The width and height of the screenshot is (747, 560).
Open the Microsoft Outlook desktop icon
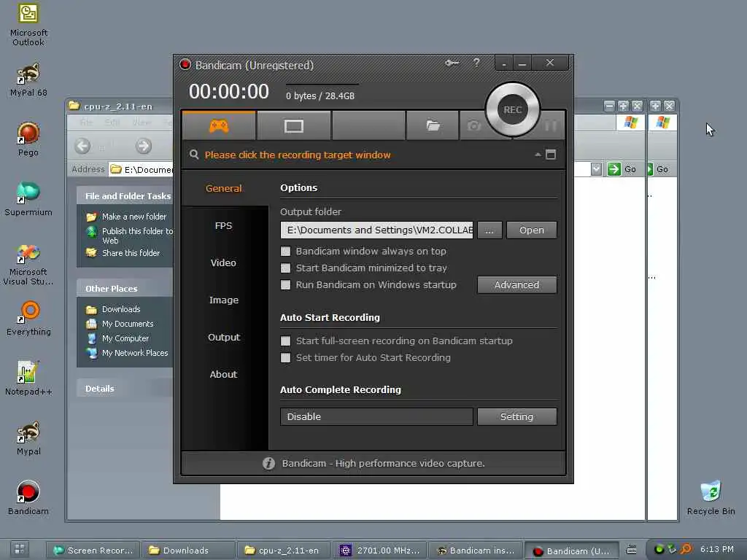pos(28,25)
